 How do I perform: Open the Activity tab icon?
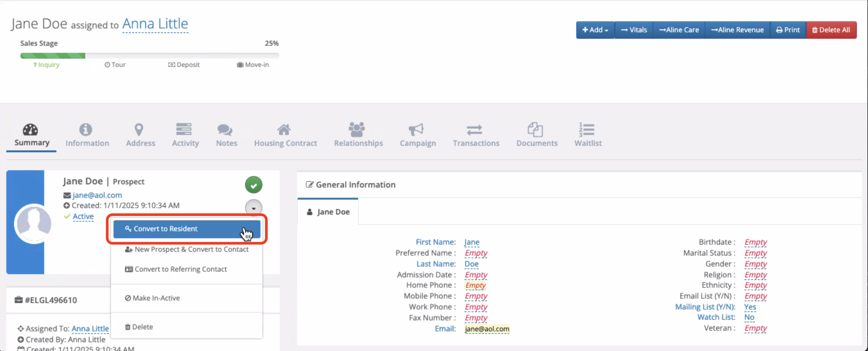pyautogui.click(x=184, y=129)
